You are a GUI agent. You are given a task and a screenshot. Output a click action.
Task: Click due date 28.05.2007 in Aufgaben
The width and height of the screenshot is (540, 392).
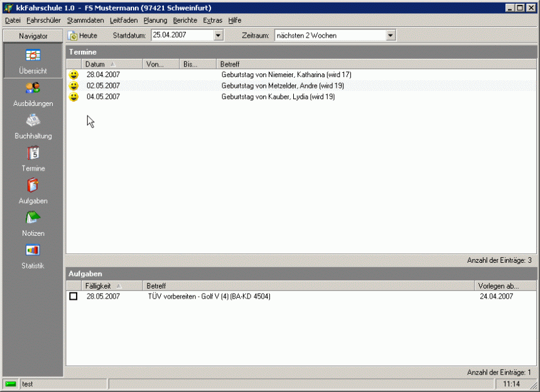(x=103, y=296)
